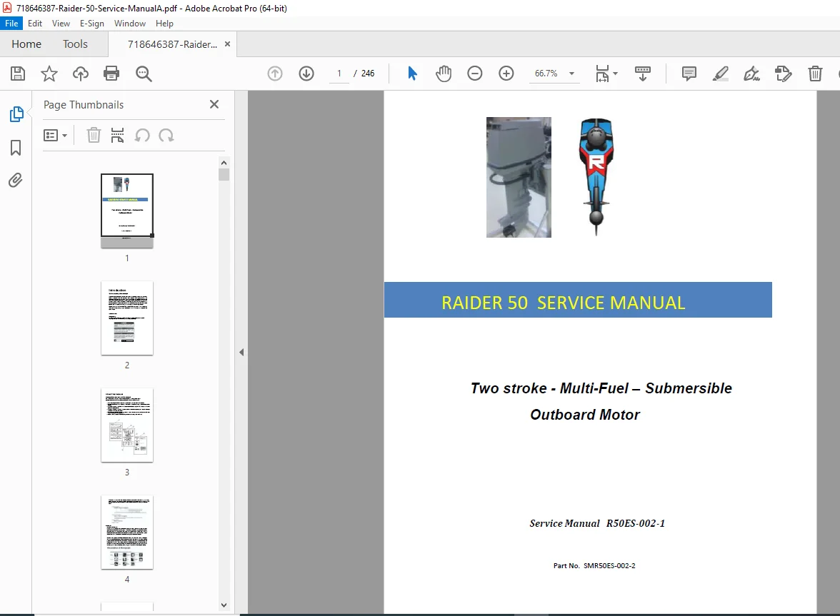Select the highlighter pen tool
Screen dimensions: 840x616
point(721,74)
